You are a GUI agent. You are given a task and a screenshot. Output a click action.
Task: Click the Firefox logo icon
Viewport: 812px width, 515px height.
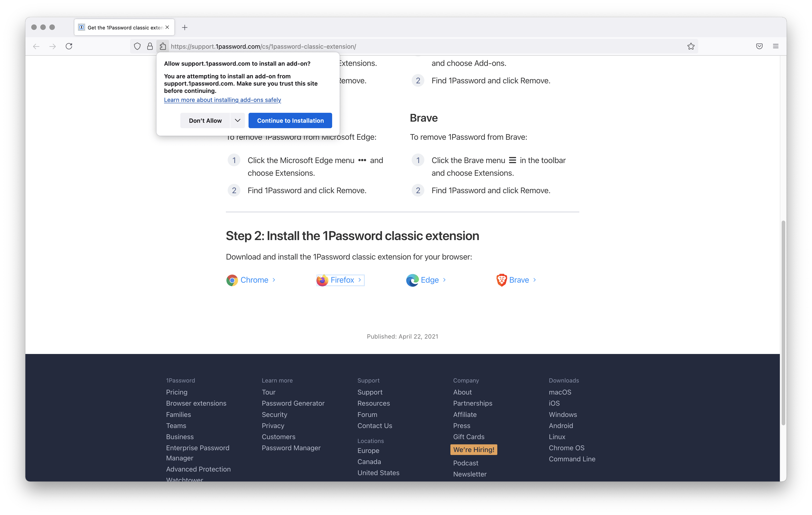click(x=322, y=280)
